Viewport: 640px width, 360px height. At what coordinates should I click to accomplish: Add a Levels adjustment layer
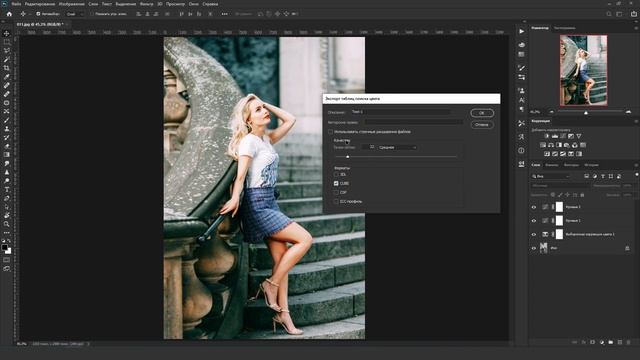tap(555, 136)
